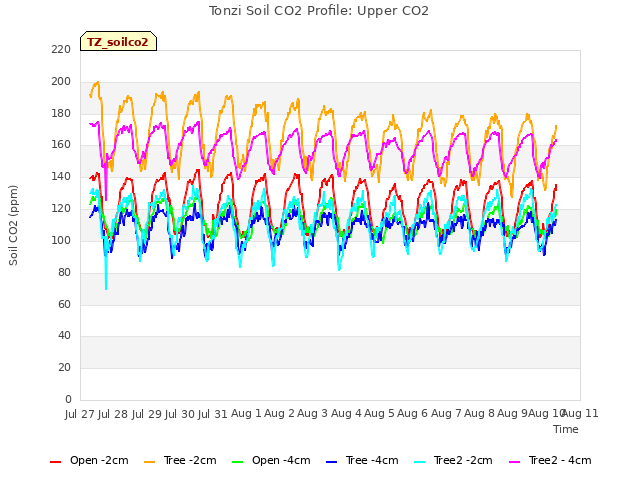Click the chart title 'Tonzi Soil CO2 Profile: Upper CO2'
This screenshot has width=640, height=480.
(319, 11)
